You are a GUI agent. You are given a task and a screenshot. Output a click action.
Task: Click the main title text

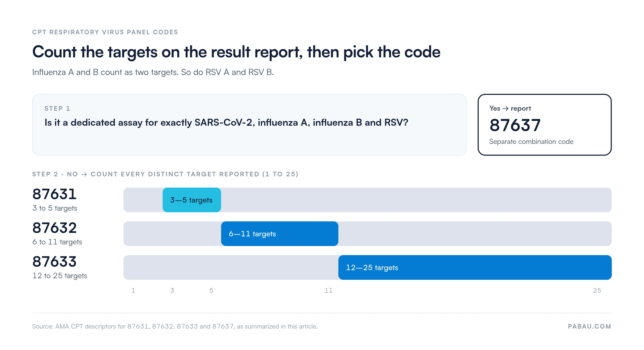(x=236, y=52)
